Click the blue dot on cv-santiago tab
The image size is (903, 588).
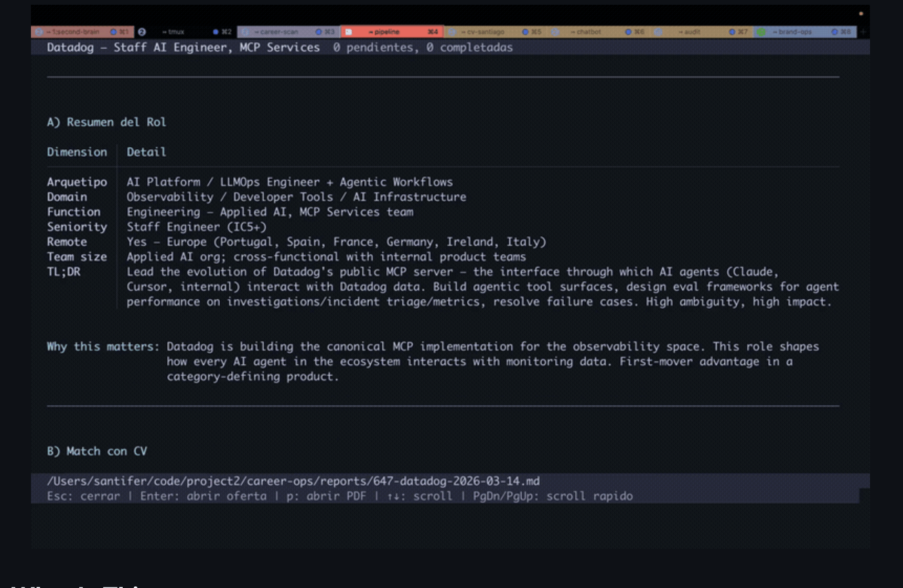pyautogui.click(x=525, y=32)
